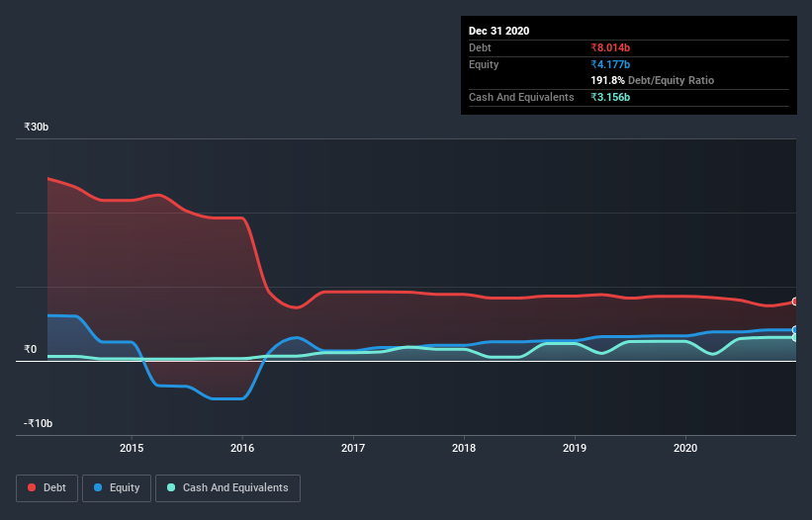Select the 2018 x-axis label

coord(464,448)
